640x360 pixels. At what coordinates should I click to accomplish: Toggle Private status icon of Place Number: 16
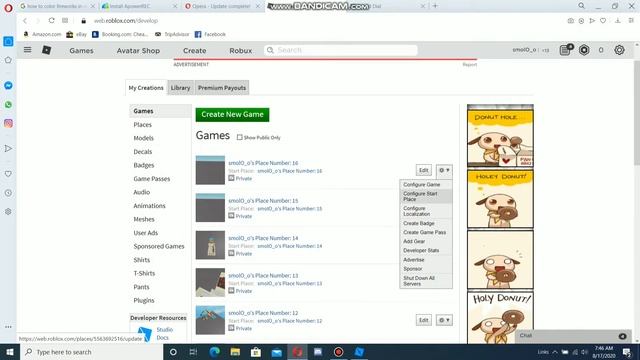[x=231, y=178]
